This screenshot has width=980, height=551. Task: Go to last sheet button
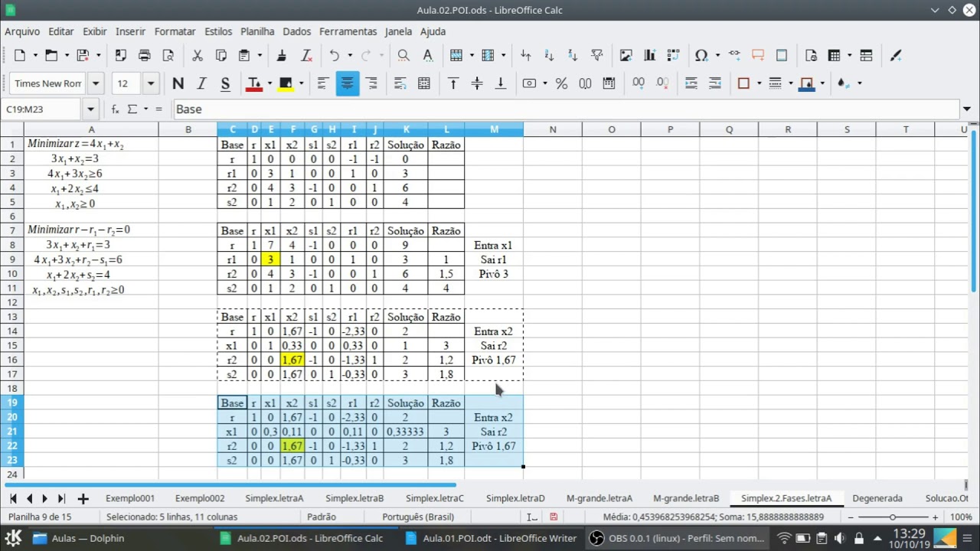(61, 498)
